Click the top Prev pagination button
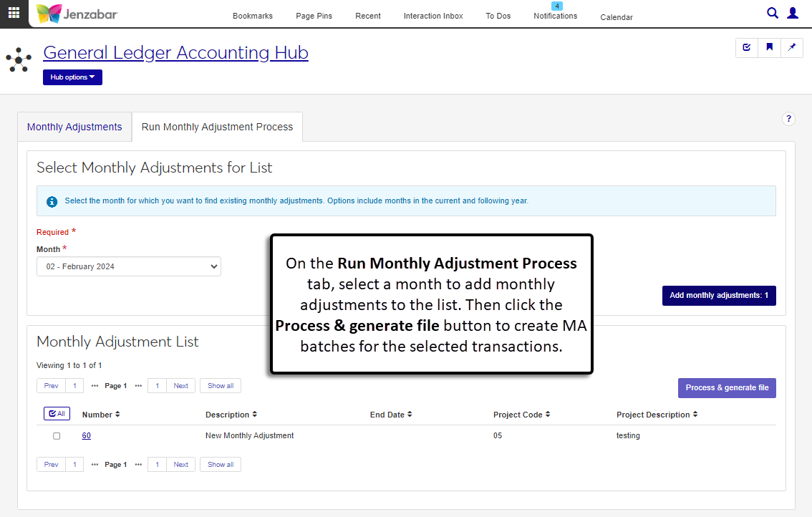This screenshot has width=812, height=517. (52, 386)
